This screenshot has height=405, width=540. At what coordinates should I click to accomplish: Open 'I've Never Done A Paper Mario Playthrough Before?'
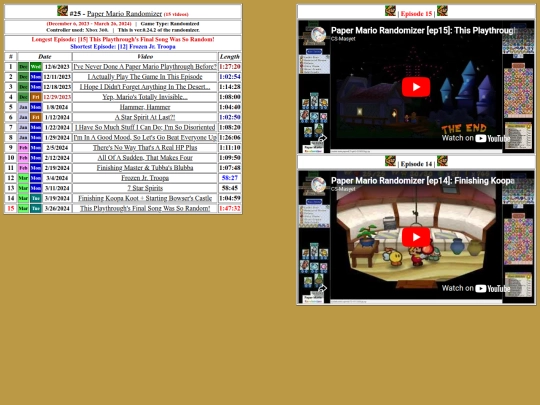tap(145, 66)
